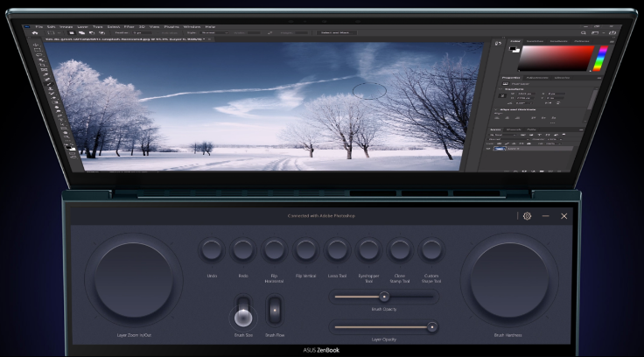Switch to the Adjustments tab
The width and height of the screenshot is (644, 357).
[537, 78]
